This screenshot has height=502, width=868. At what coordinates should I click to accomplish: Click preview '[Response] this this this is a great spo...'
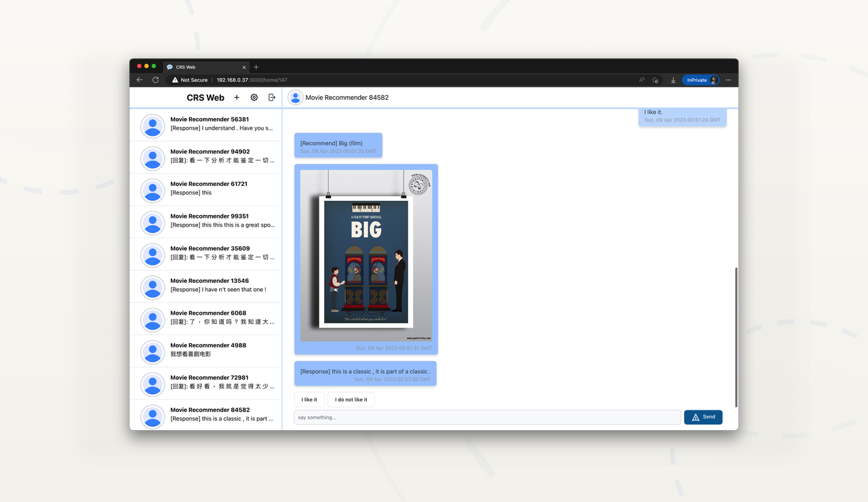(222, 225)
